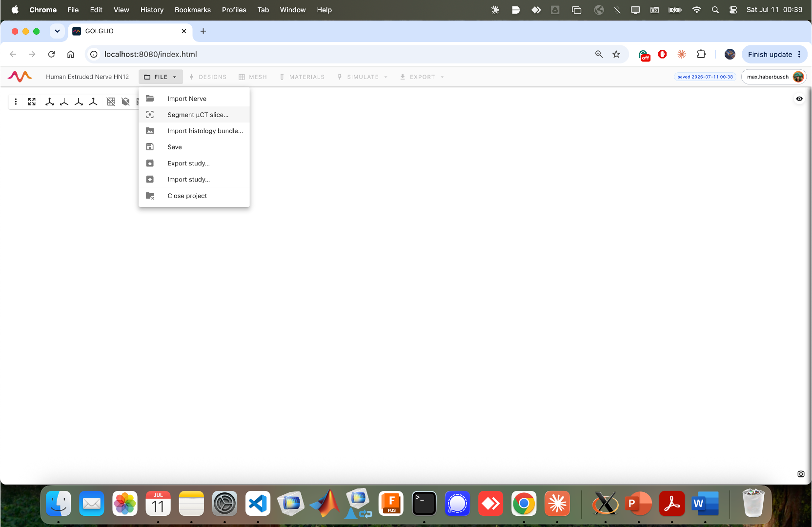Expand the SIMULATE dropdown
This screenshot has width=812, height=527.
pos(363,77)
